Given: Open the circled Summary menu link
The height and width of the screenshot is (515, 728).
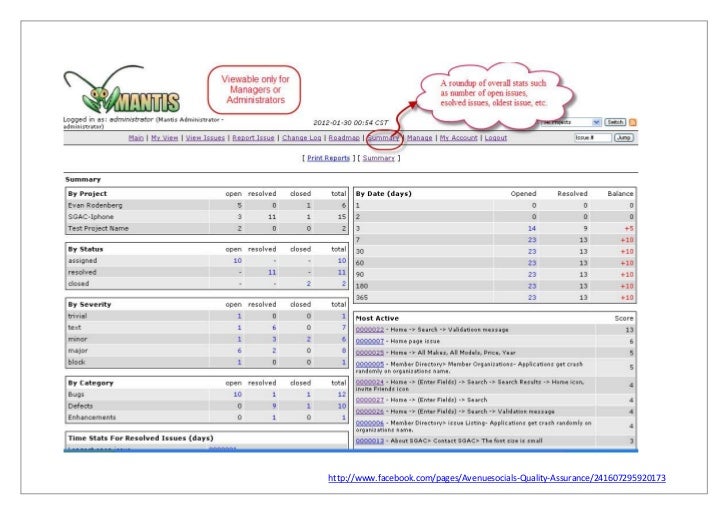Looking at the screenshot, I should coord(383,138).
